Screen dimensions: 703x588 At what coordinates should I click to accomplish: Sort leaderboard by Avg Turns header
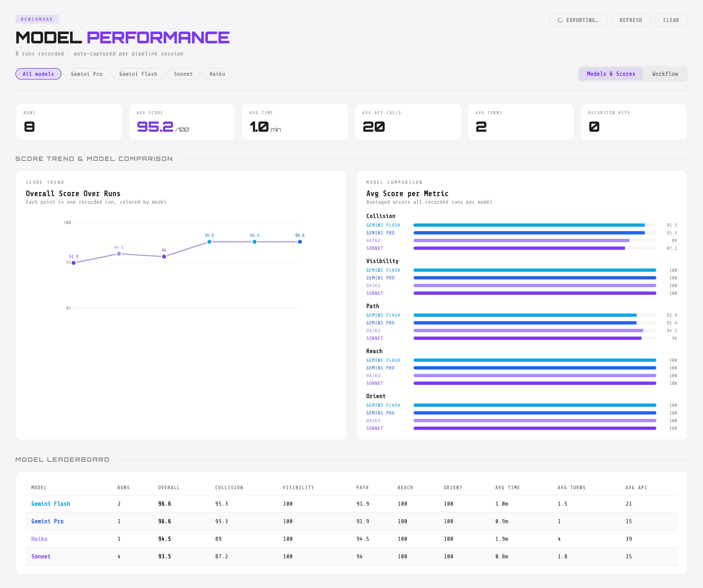tap(571, 488)
